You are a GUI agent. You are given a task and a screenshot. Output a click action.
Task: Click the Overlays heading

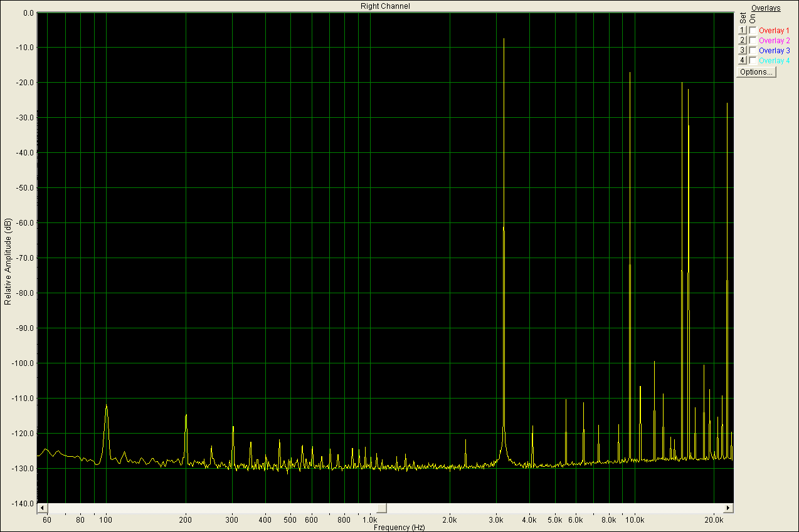[766, 8]
